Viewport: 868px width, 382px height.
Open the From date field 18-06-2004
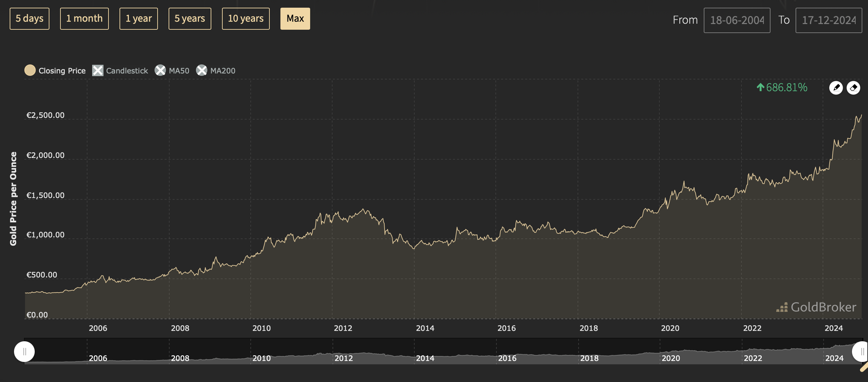coord(736,20)
